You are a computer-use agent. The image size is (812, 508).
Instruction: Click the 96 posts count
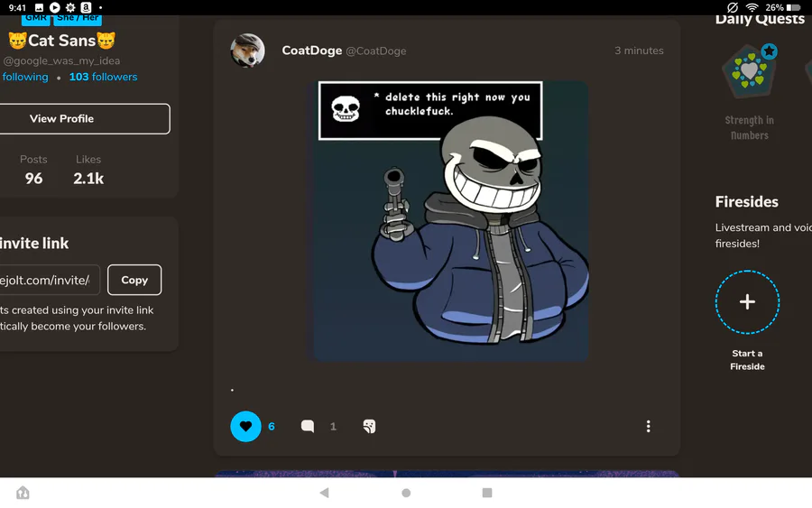tap(33, 178)
